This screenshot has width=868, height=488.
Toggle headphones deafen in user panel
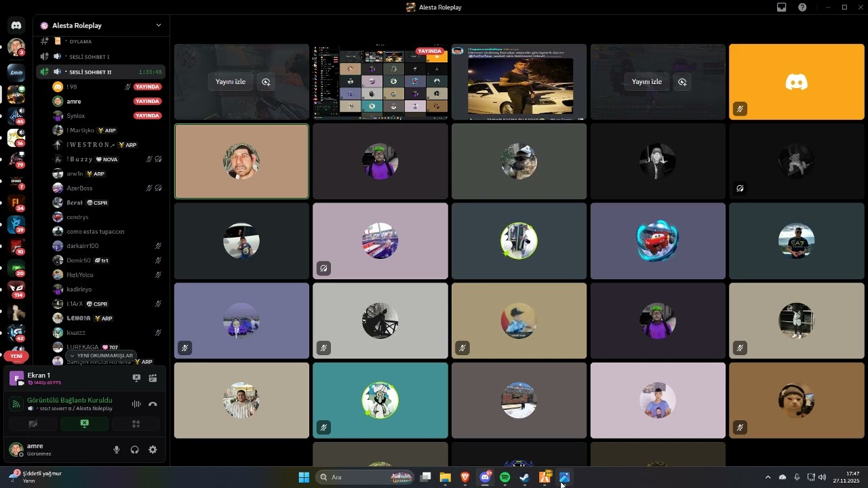135,449
